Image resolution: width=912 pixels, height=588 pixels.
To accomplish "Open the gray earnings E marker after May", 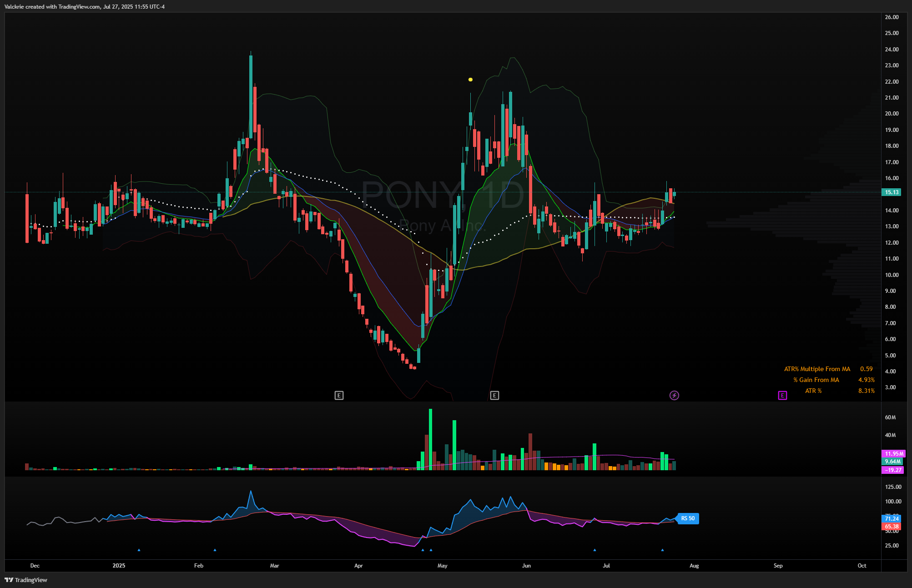I will point(494,395).
